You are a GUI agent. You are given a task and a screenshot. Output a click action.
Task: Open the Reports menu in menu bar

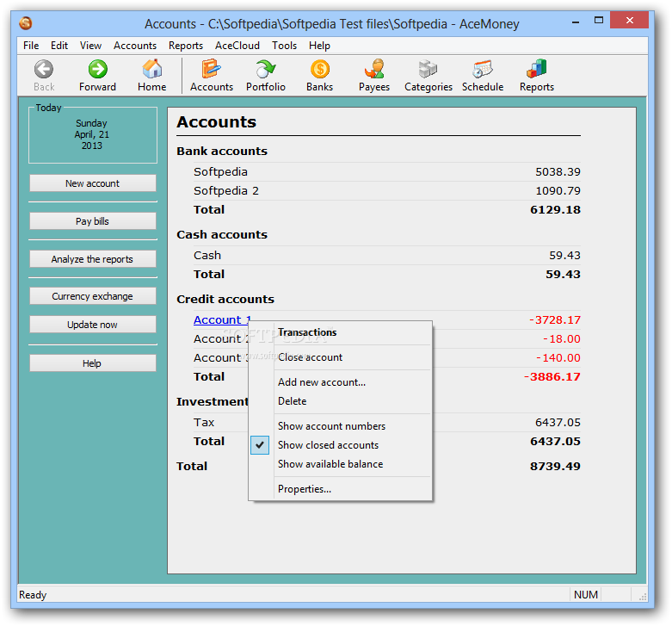point(186,46)
